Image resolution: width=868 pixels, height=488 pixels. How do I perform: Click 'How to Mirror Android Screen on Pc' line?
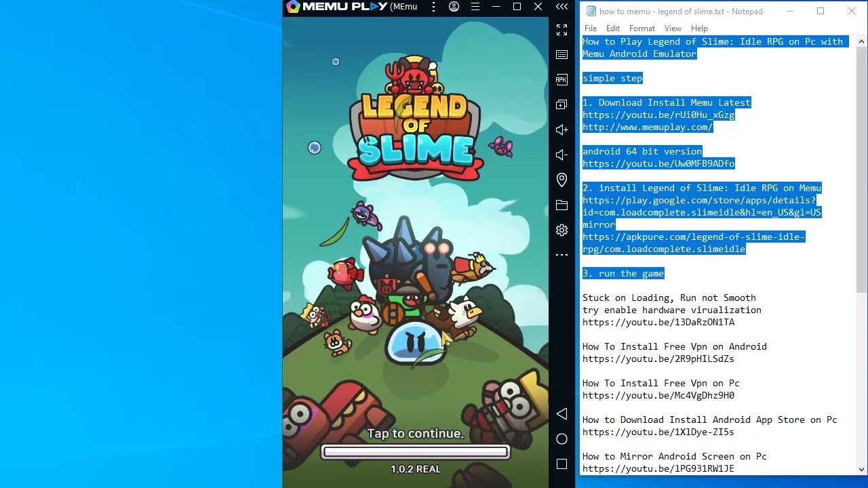(675, 456)
